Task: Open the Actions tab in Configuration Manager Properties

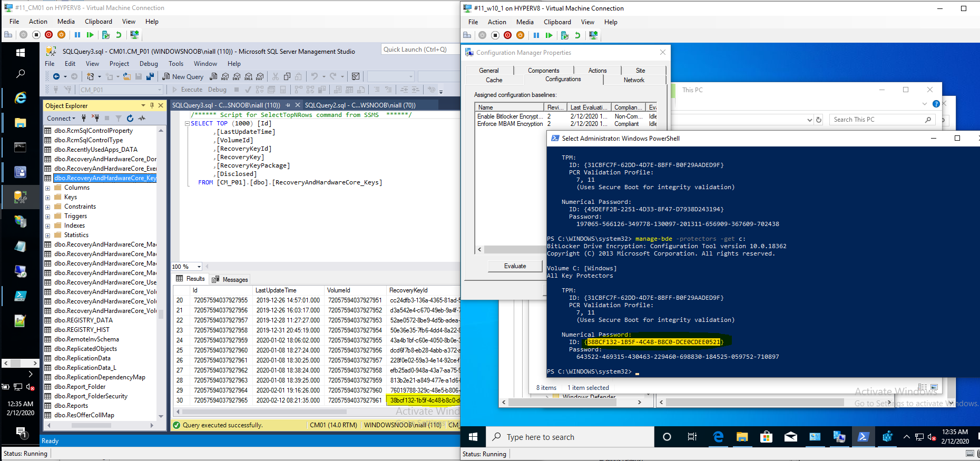Action: coord(597,70)
